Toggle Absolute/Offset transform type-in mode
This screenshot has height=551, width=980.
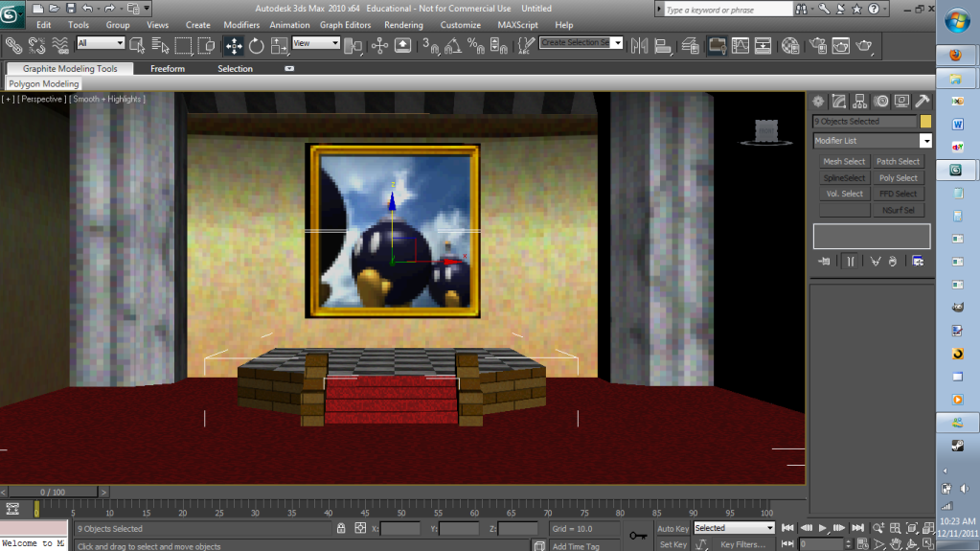pos(360,529)
